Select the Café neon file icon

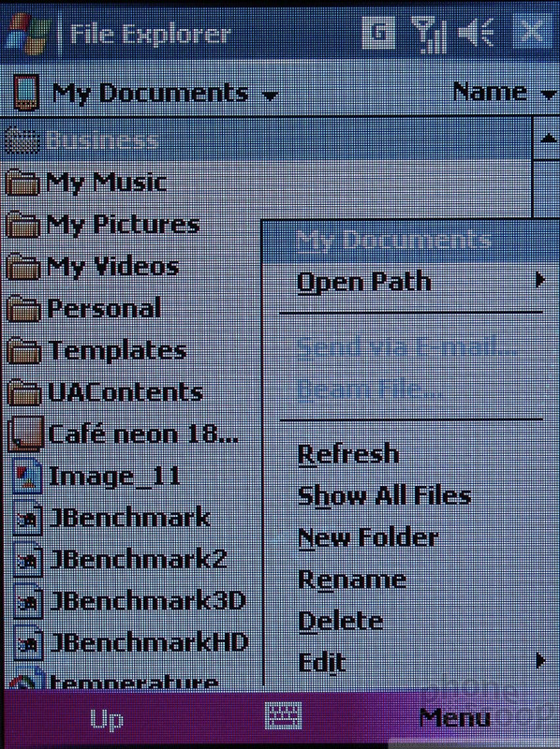click(26, 433)
